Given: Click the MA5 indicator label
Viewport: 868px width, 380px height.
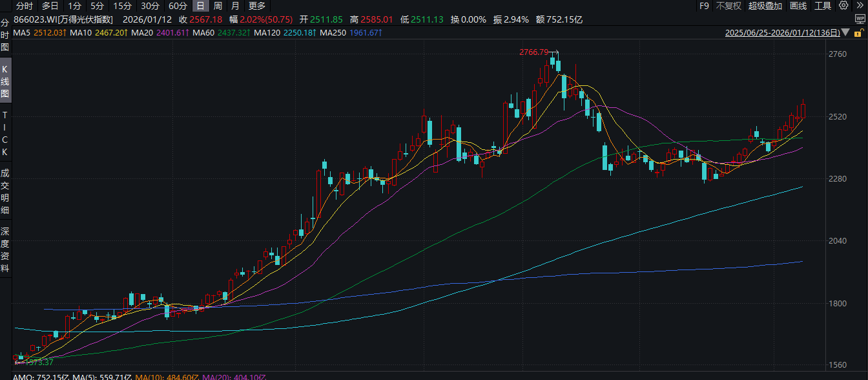Looking at the screenshot, I should pyautogui.click(x=21, y=32).
